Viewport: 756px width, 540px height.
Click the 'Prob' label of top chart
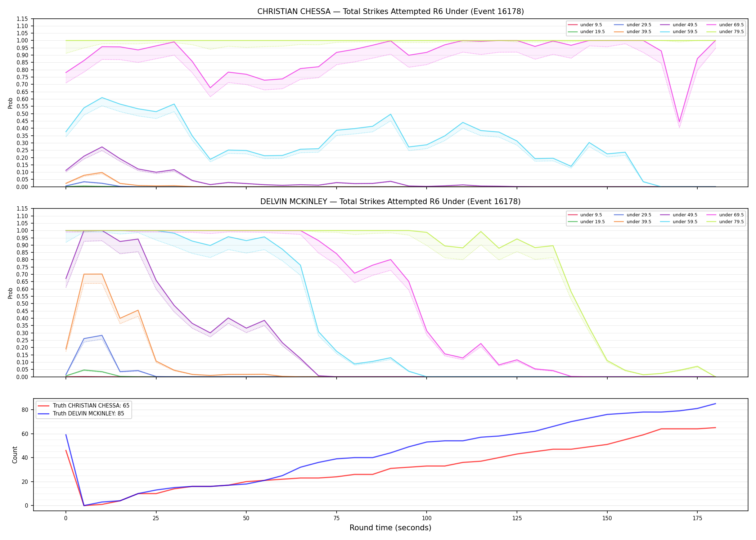point(10,103)
